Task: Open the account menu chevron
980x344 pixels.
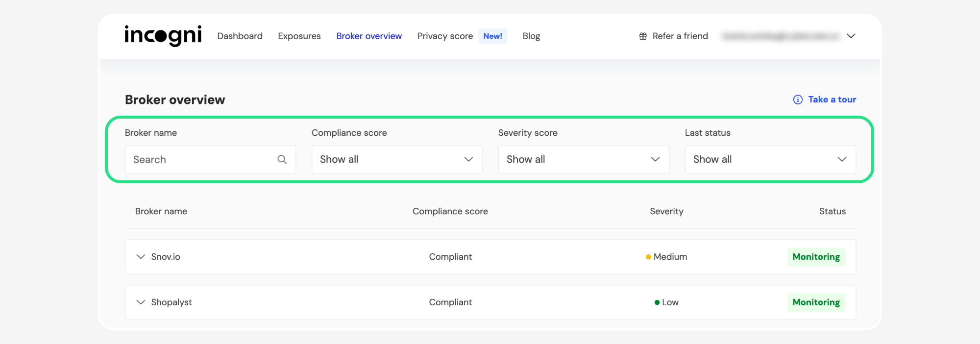Action: pos(851,36)
